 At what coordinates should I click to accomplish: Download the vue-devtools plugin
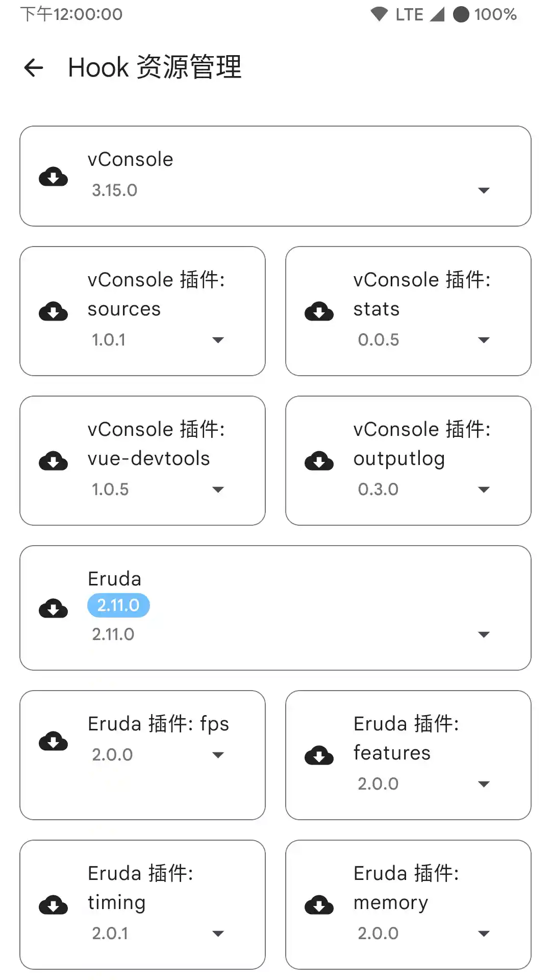(53, 461)
